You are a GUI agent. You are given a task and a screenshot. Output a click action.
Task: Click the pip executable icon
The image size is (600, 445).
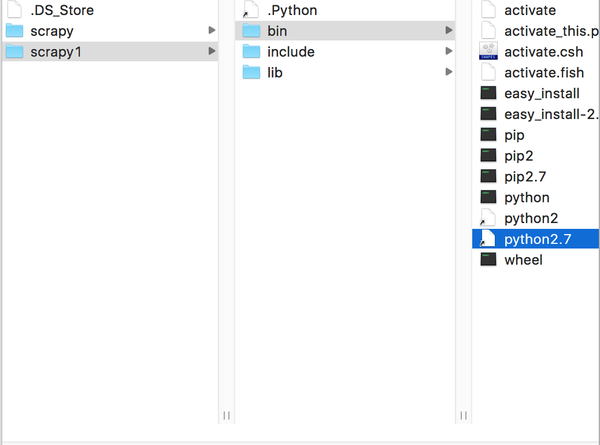(488, 135)
